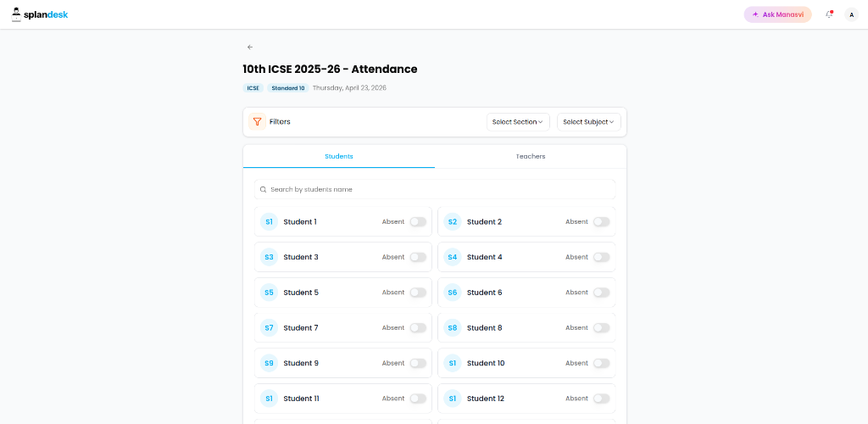Toggle attendance for Student 1
The height and width of the screenshot is (424, 868).
(418, 222)
